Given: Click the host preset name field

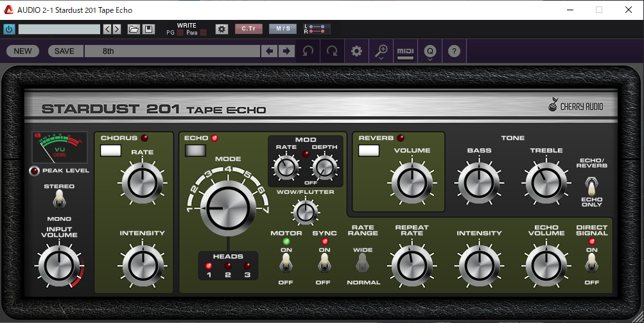Looking at the screenshot, I should pos(59,29).
